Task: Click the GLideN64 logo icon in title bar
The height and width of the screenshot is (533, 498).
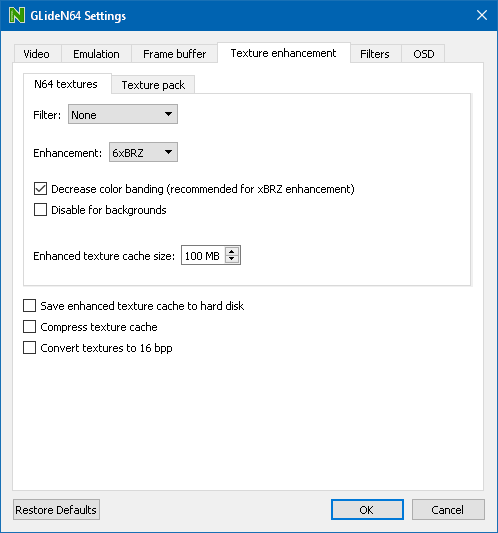Action: [17, 15]
